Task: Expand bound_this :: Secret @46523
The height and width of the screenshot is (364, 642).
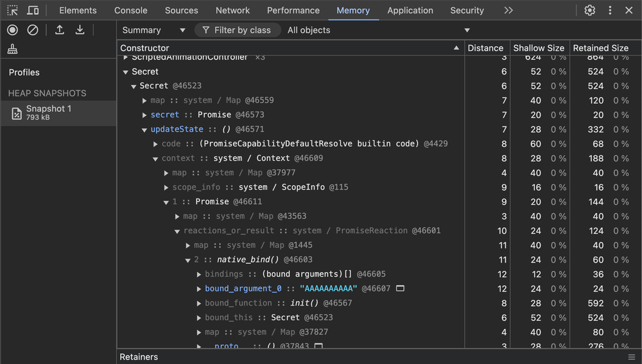Action: 198,318
